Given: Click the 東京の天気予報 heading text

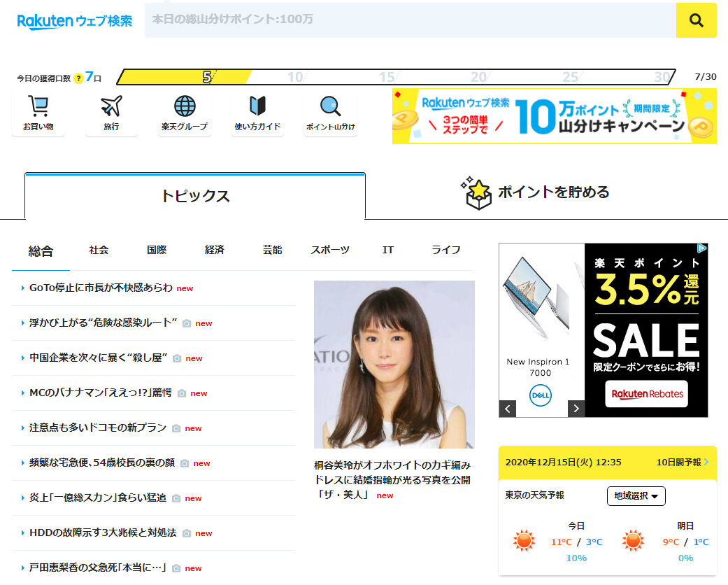Looking at the screenshot, I should click(535, 495).
